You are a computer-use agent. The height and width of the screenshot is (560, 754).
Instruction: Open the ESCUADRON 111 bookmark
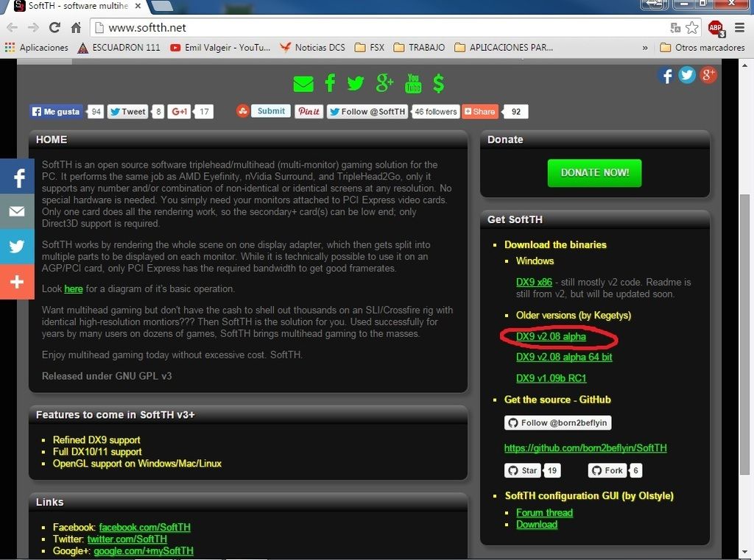point(119,48)
